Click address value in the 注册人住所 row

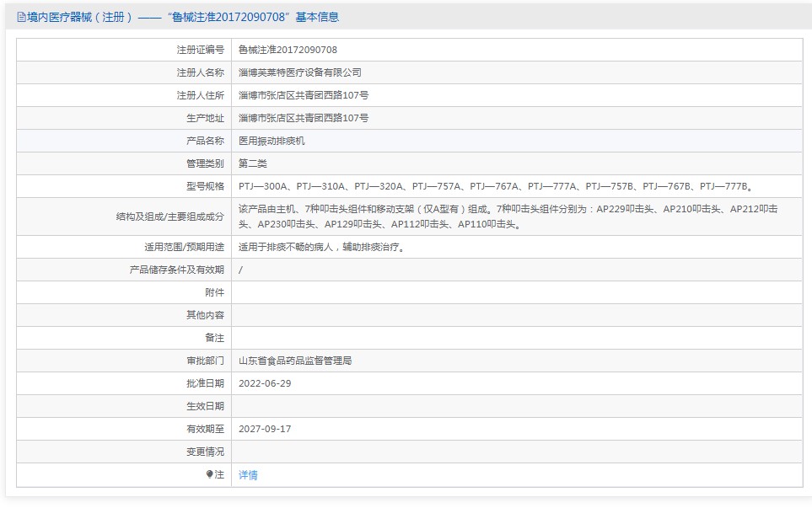(x=304, y=95)
